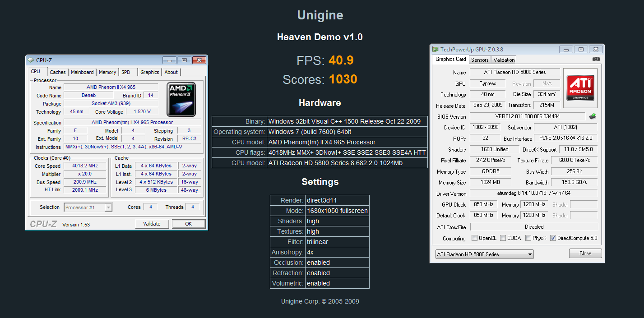Click the Occlusion enabled cell

[x=337, y=263]
